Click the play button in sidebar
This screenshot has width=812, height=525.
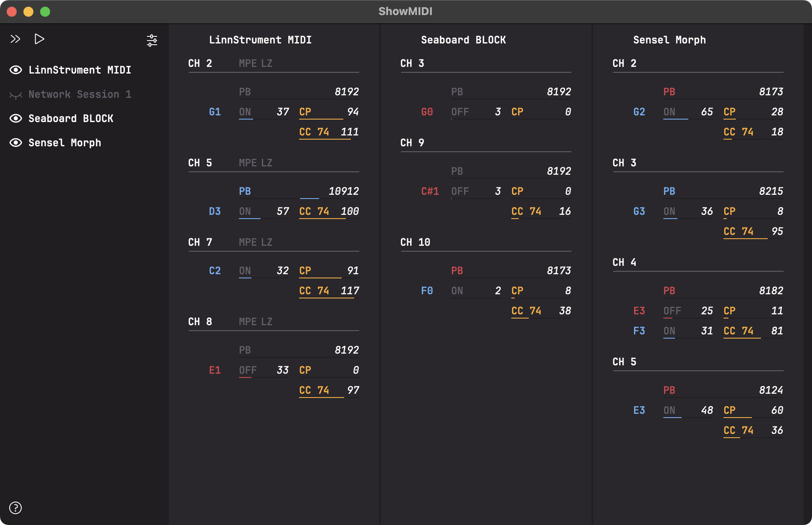click(39, 39)
